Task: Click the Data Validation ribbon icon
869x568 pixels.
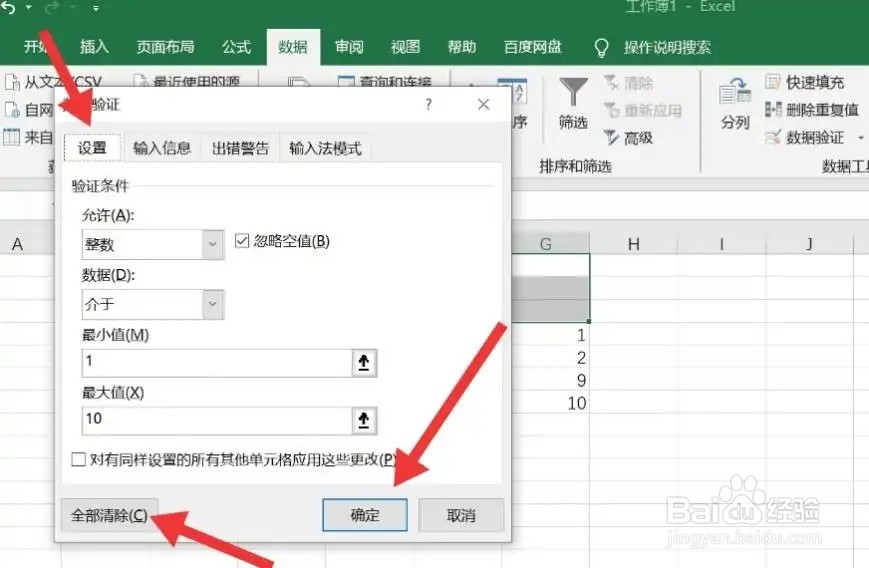Action: click(x=773, y=136)
